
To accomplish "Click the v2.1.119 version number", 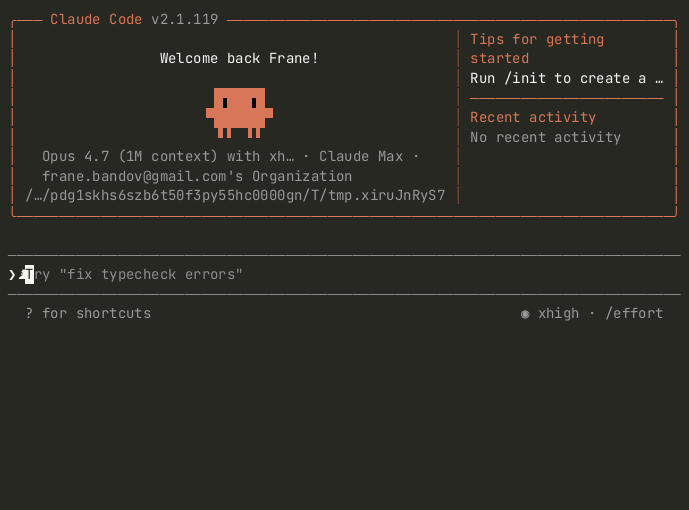I will click(x=185, y=19).
